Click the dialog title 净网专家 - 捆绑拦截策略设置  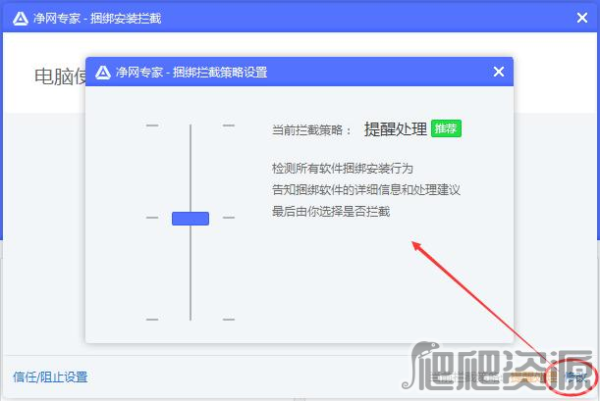191,72
